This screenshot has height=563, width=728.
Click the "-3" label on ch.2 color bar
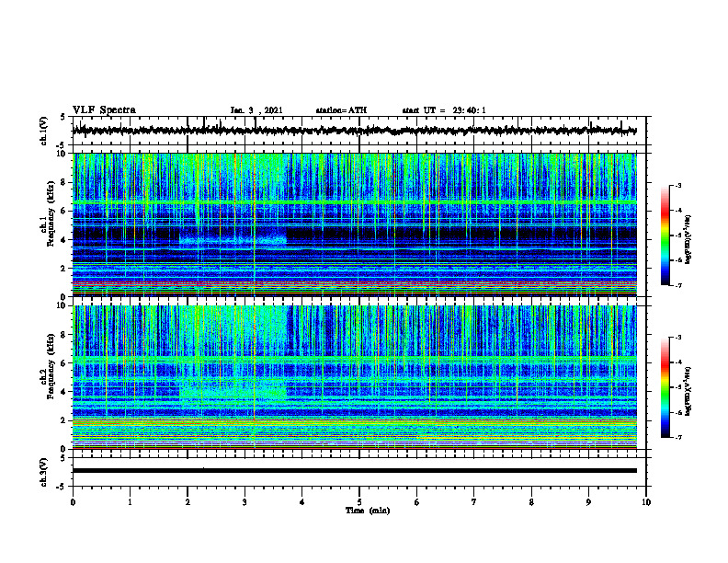click(x=678, y=338)
